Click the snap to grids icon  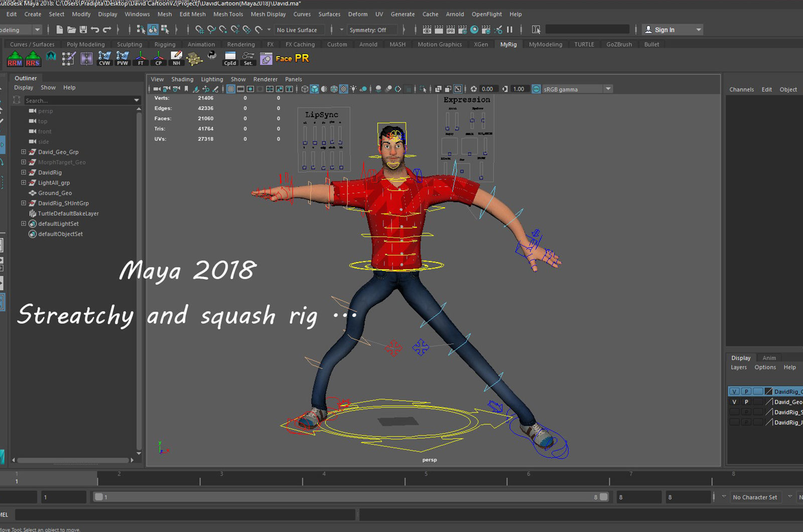pos(199,30)
